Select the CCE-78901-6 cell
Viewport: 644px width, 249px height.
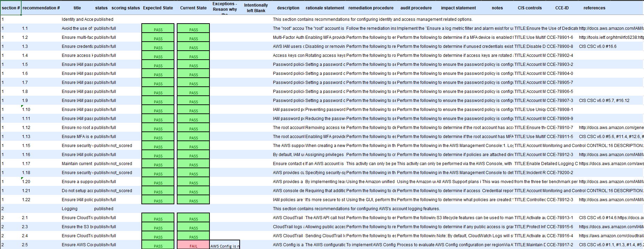click(x=560, y=37)
